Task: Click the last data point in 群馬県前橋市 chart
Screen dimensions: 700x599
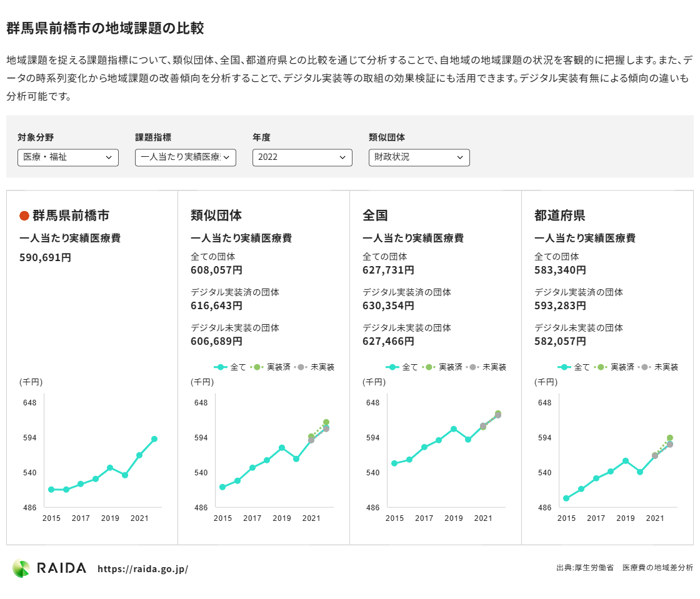Action: (x=154, y=439)
